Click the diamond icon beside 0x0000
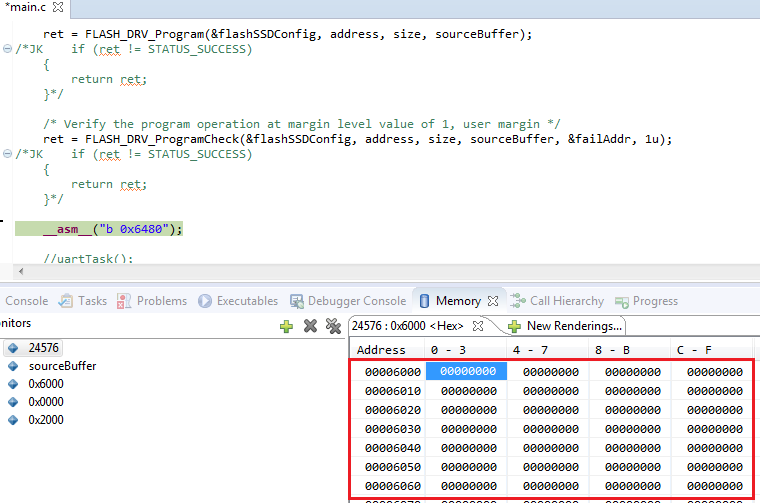This screenshot has height=503, width=760. point(13,402)
